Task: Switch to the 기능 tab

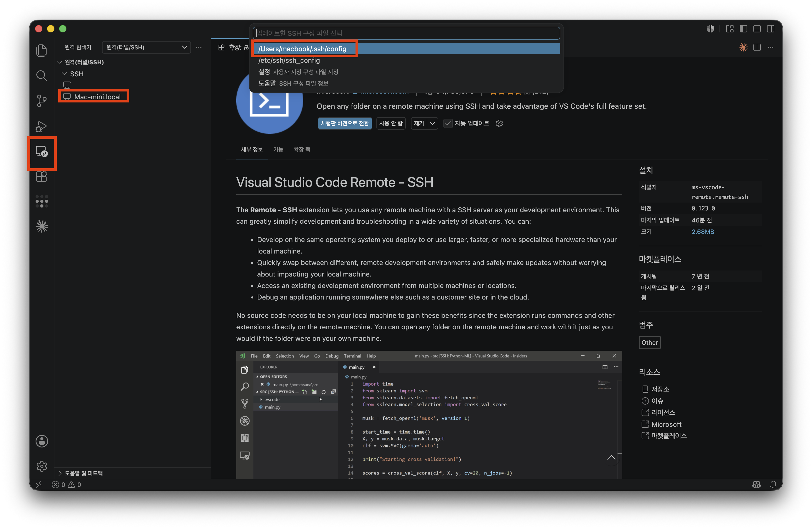Action: [278, 149]
